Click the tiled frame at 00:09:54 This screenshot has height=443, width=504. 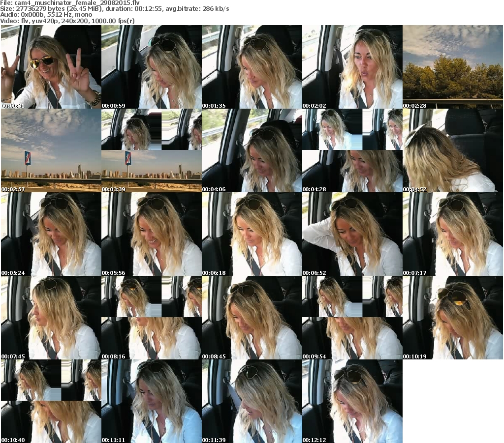coord(352,318)
